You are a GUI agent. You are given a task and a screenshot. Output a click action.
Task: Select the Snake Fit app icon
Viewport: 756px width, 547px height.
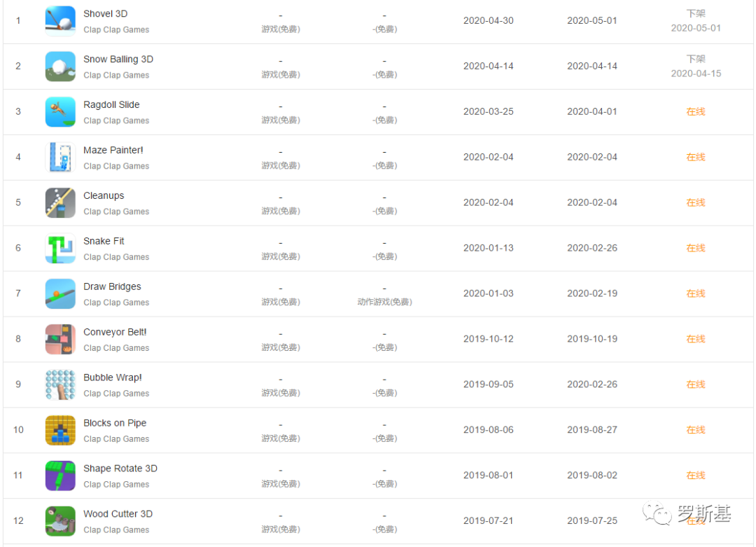pyautogui.click(x=60, y=249)
